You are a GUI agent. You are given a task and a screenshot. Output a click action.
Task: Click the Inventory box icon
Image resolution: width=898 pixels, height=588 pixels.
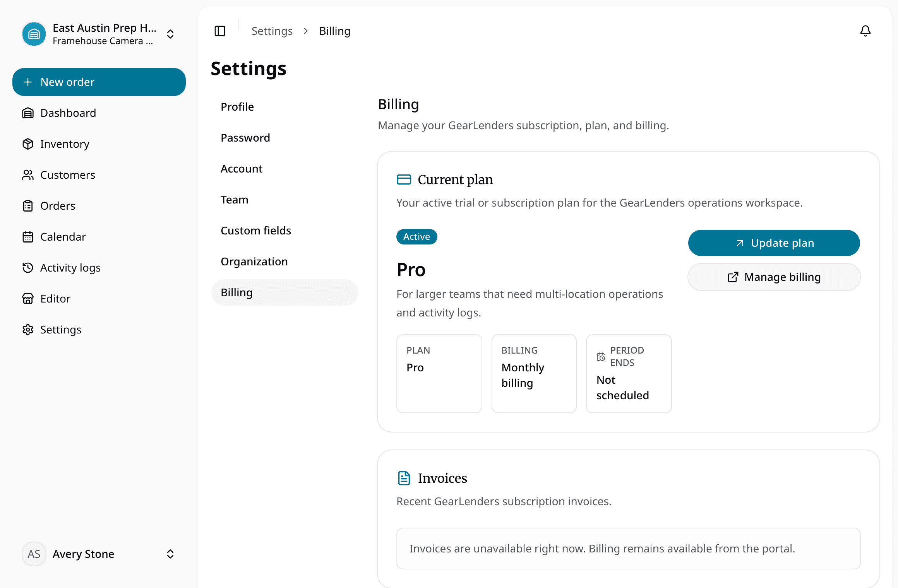pyautogui.click(x=28, y=144)
